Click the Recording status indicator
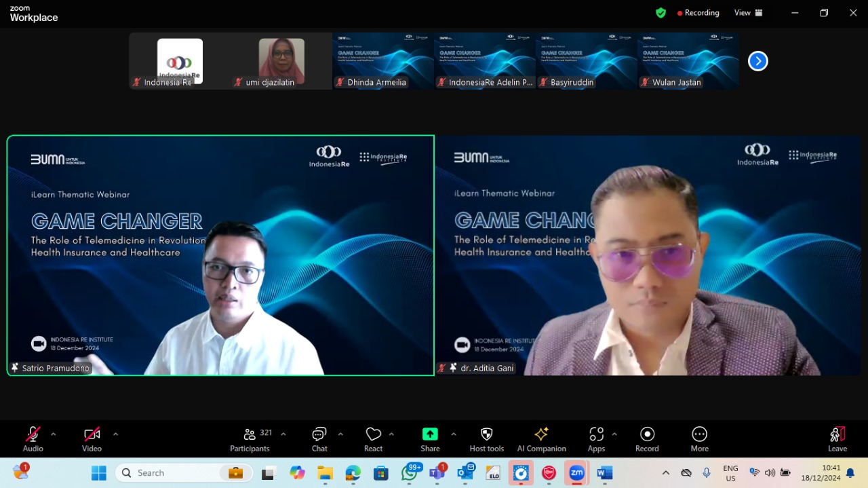The height and width of the screenshot is (488, 868). [698, 13]
